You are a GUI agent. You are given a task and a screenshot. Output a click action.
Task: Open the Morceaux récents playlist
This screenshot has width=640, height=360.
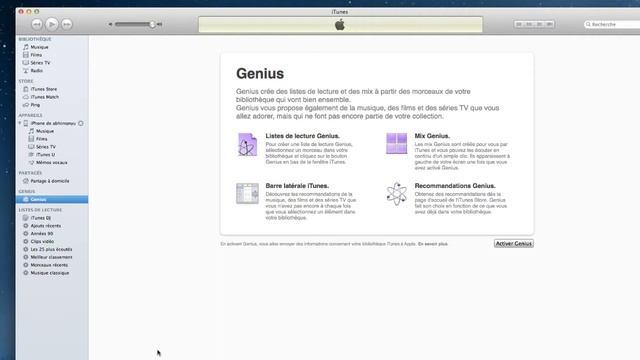[x=49, y=265]
